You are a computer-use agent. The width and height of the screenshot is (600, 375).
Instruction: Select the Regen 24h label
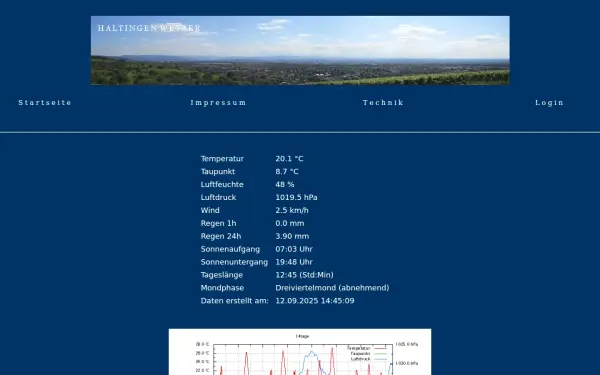221,236
